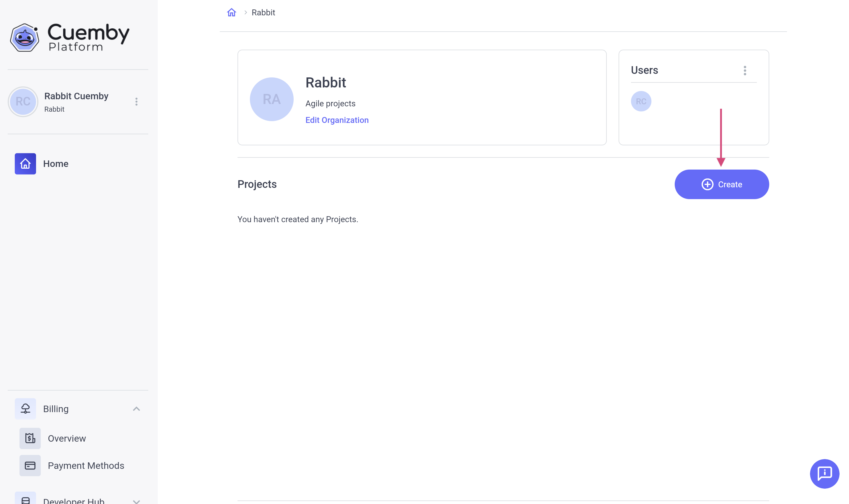Viewport: 849px width, 504px height.
Task: Go to the Home menu item
Action: tap(56, 164)
